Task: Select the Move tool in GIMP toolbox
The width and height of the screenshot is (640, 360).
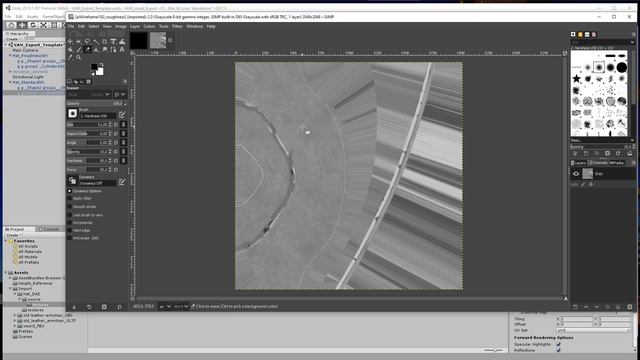Action: click(70, 41)
